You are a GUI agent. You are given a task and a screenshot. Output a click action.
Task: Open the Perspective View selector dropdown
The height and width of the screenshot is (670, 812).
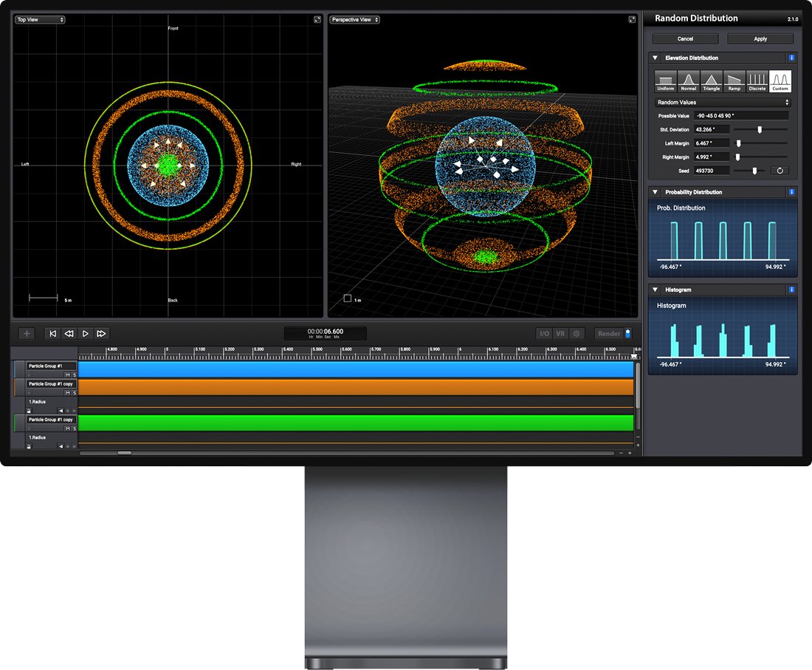[355, 20]
